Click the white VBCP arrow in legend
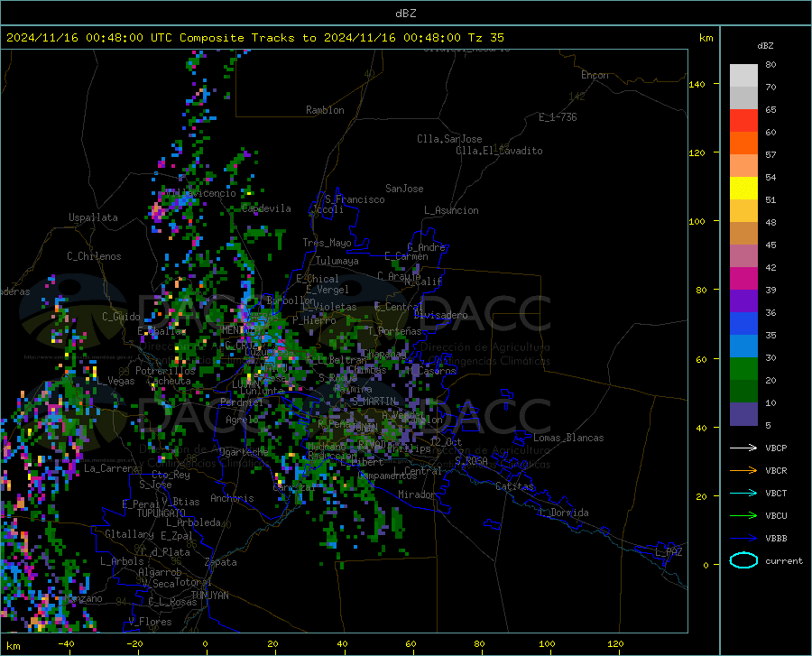Image resolution: width=812 pixels, height=656 pixels. (743, 448)
